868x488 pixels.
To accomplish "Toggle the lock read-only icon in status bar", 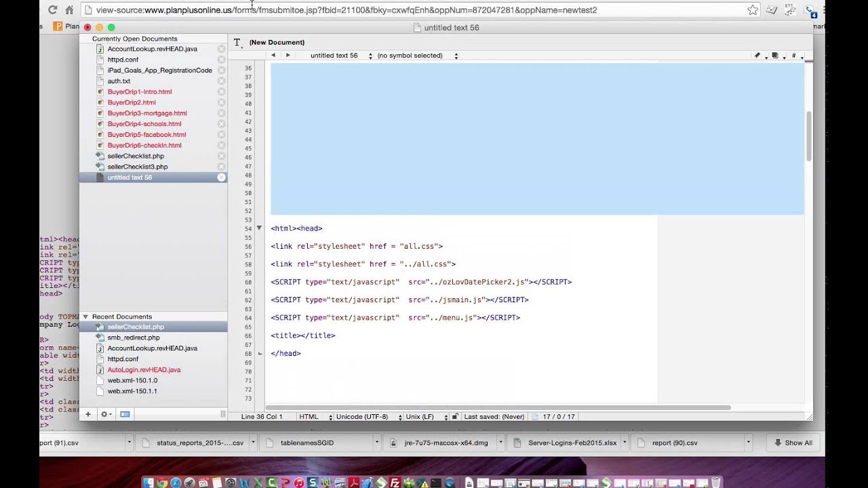I will coord(455,417).
